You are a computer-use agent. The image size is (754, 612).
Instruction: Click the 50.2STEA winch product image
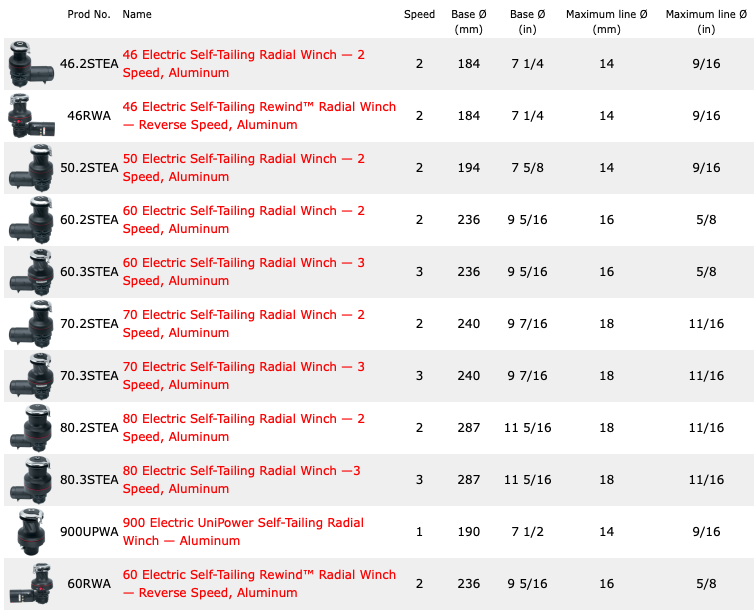(31, 168)
